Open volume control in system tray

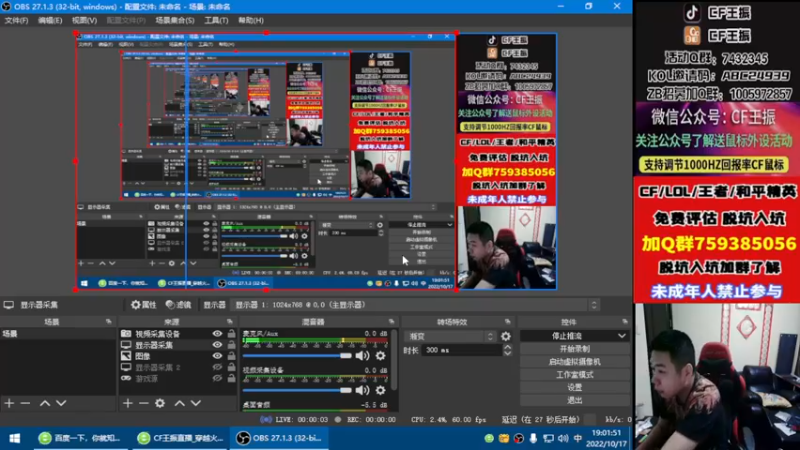563,438
